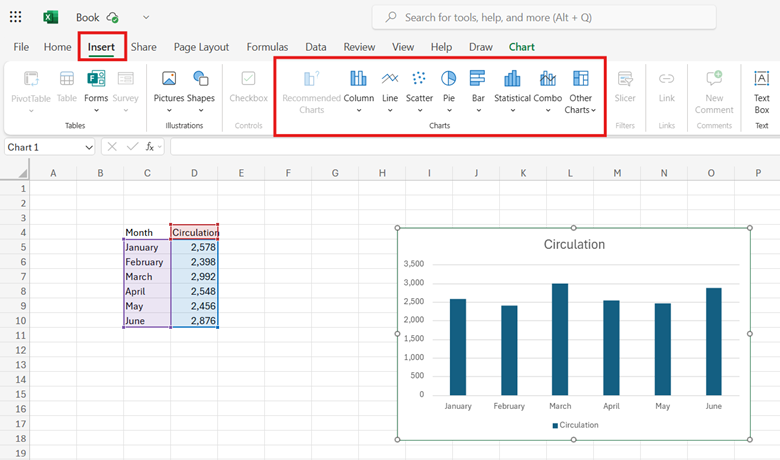Click the Excel logo icon

pyautogui.click(x=50, y=17)
